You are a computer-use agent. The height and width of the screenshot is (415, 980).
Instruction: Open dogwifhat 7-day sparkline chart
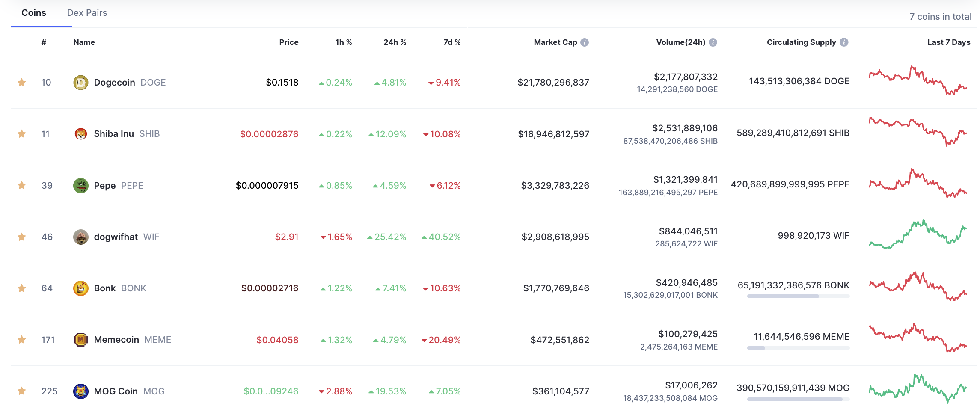(x=918, y=234)
